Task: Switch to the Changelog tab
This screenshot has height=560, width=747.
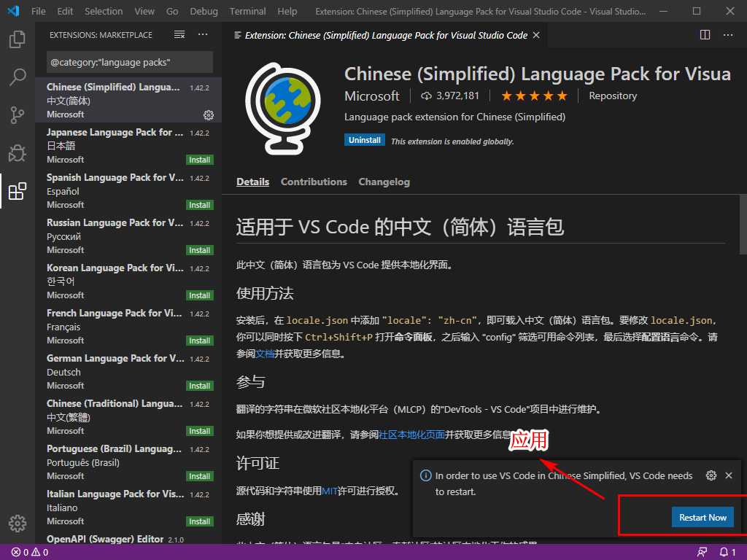Action: [x=384, y=182]
